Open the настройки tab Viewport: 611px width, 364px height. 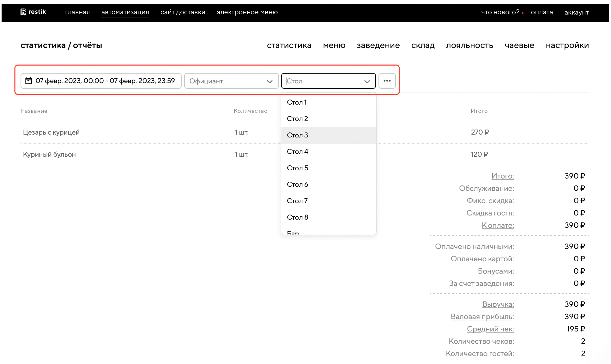(567, 45)
